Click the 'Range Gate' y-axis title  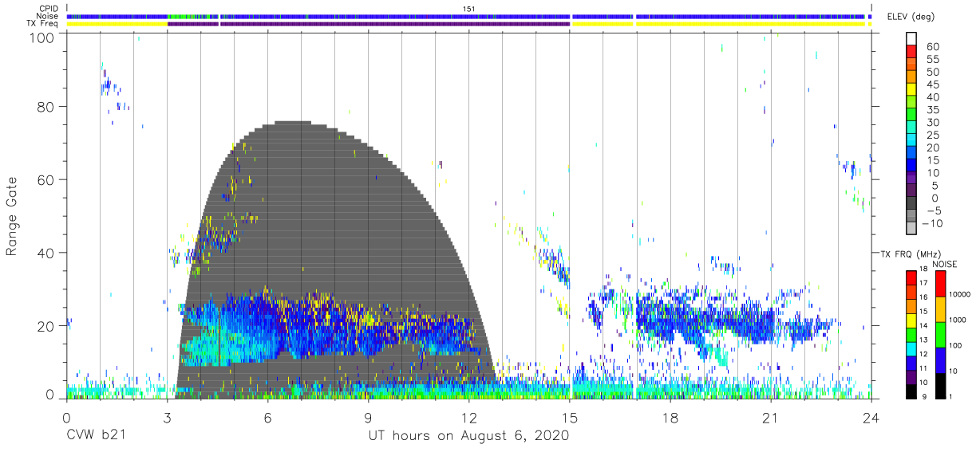[12, 216]
